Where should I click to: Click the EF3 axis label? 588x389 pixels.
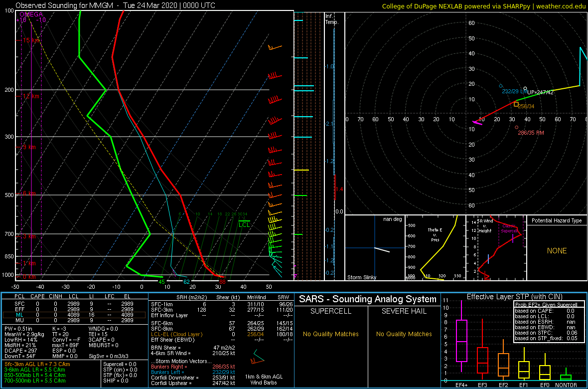[482, 385]
